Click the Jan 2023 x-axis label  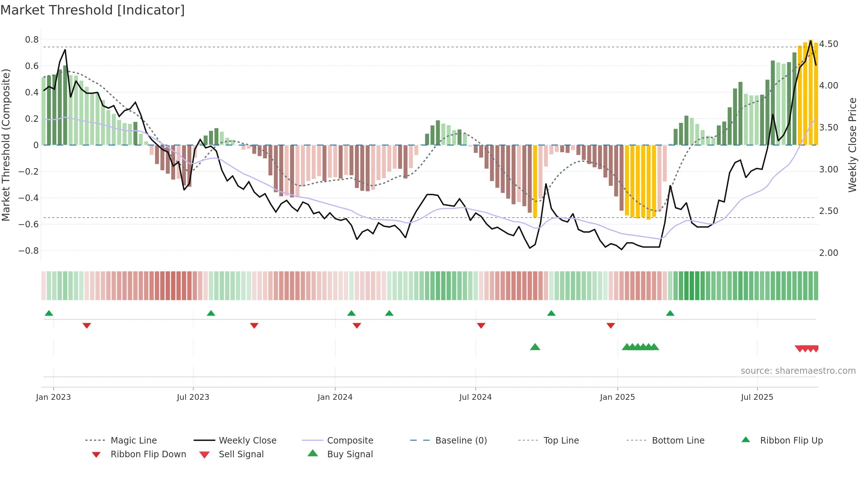tap(54, 397)
